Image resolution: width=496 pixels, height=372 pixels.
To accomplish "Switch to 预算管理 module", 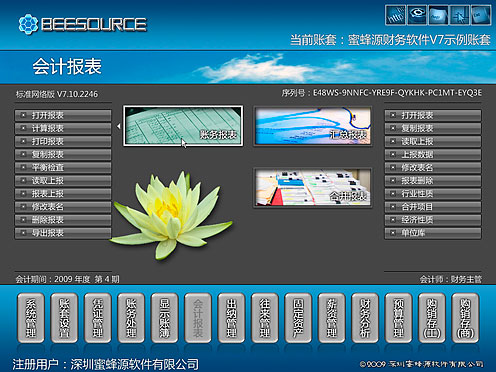I will tap(398, 318).
